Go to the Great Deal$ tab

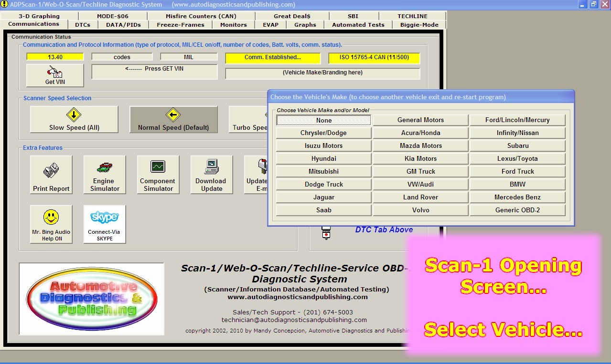click(x=292, y=16)
